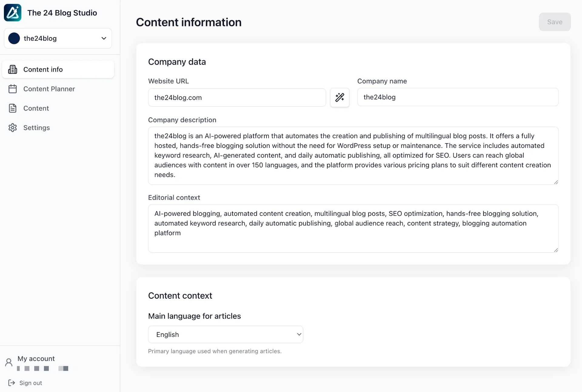Image resolution: width=582 pixels, height=392 pixels.
Task: Click inside the Editorial context textarea
Action: [x=353, y=228]
